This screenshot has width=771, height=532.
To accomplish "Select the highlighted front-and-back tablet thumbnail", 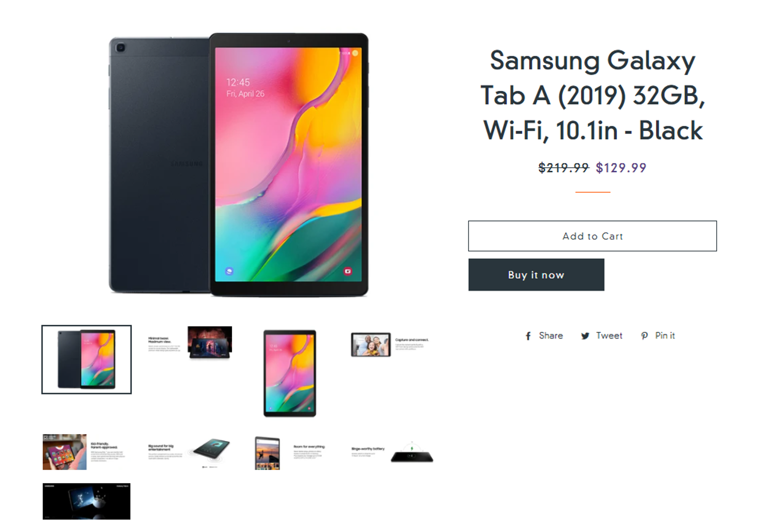I will (x=87, y=359).
